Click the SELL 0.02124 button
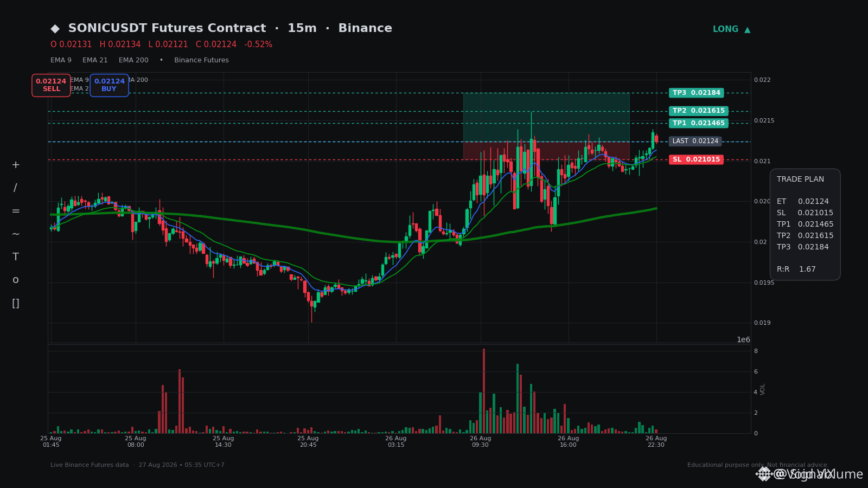 coord(51,85)
